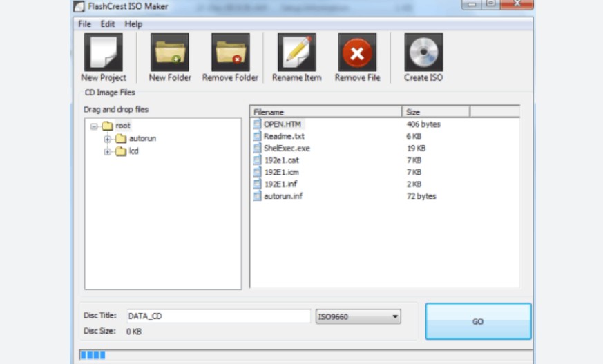Click the New Folder toolbar icon
This screenshot has width=603, height=364.
pos(170,52)
